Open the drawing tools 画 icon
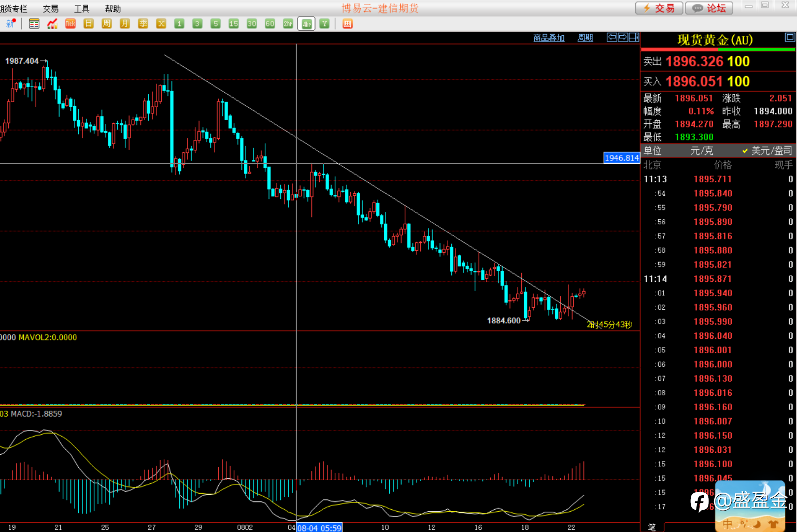The width and height of the screenshot is (797, 532). [x=348, y=24]
